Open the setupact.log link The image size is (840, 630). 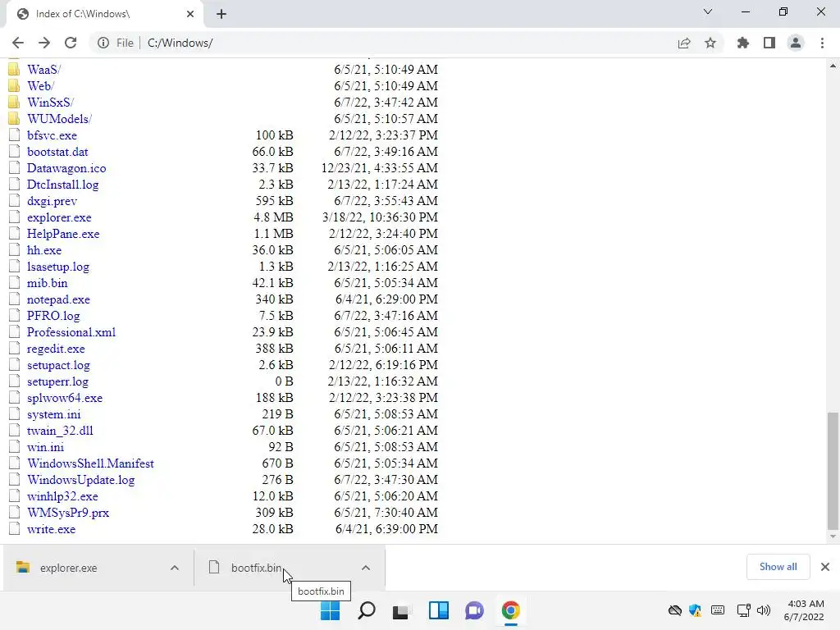pyautogui.click(x=58, y=365)
